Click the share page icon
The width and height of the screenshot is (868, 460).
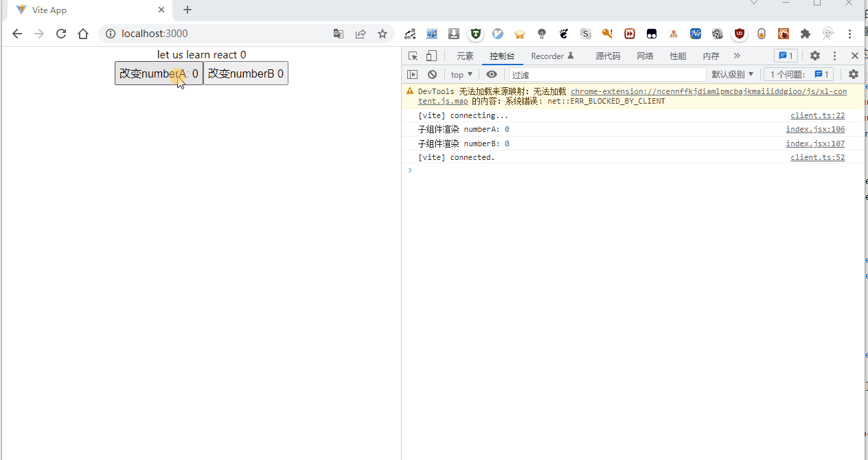coord(361,34)
